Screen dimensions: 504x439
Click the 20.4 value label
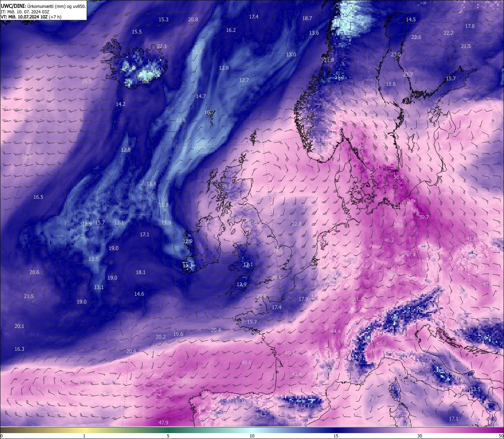(x=216, y=330)
